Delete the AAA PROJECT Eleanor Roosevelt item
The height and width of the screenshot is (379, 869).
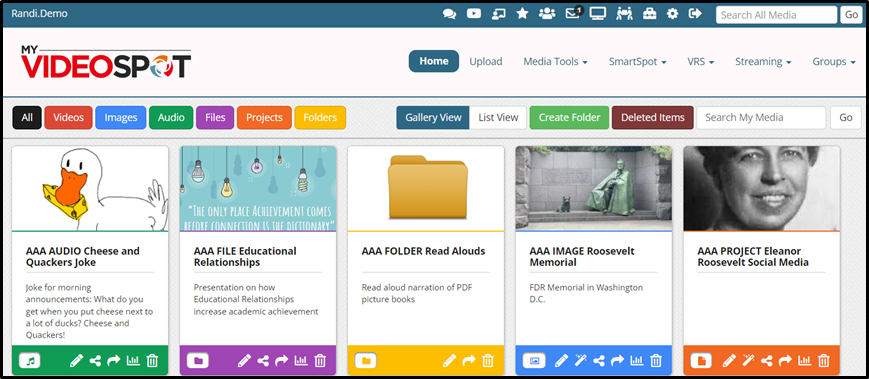[x=824, y=361]
